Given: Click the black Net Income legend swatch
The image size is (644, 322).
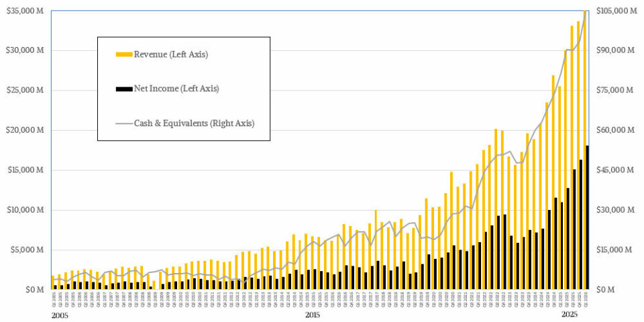Looking at the screenshot, I should pyautogui.click(x=124, y=89).
